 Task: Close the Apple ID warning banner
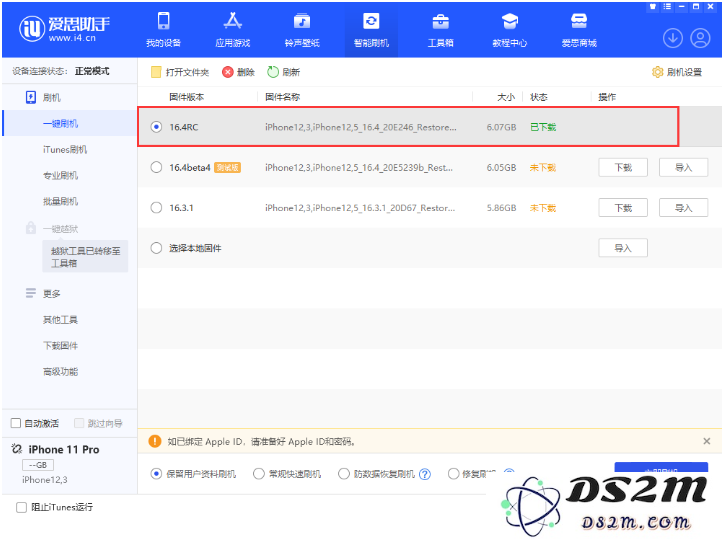[x=706, y=441]
